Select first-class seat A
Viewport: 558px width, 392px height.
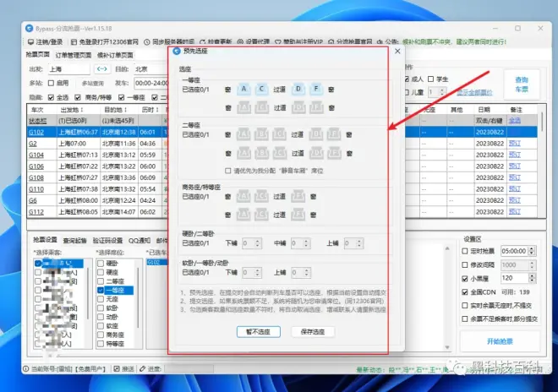tap(243, 89)
